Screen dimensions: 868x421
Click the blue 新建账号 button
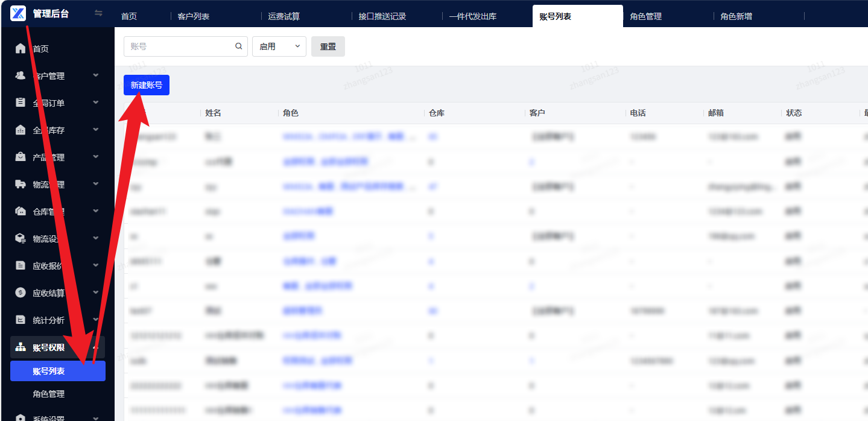(x=147, y=85)
